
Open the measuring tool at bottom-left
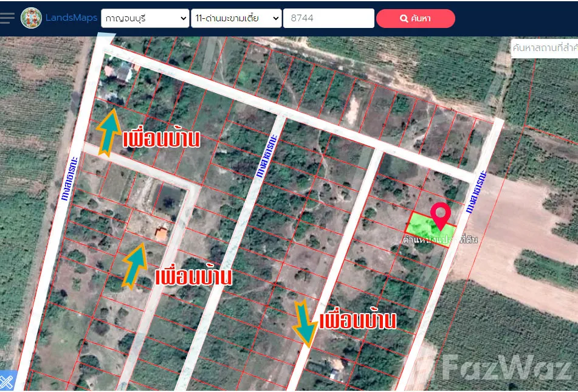pyautogui.click(x=7, y=382)
